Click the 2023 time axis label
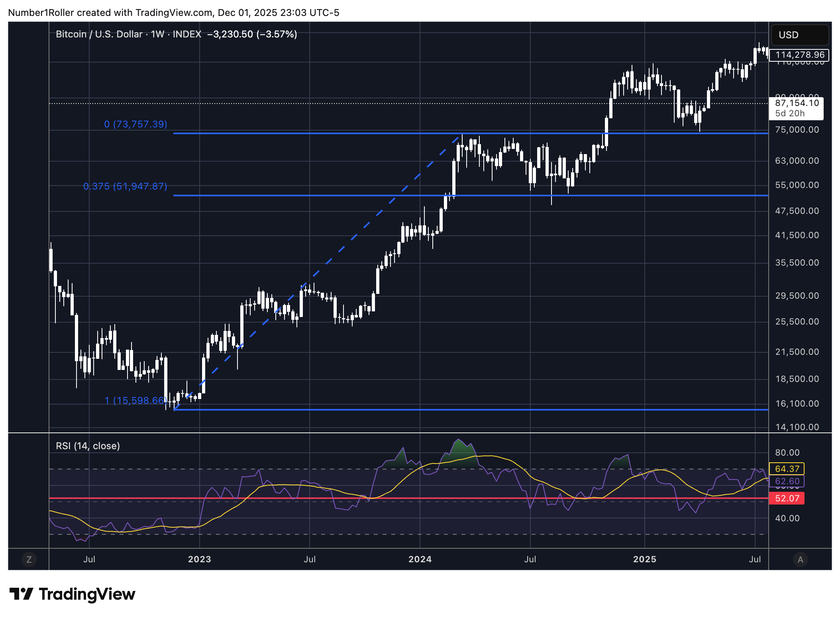The height and width of the screenshot is (618, 840). point(199,559)
